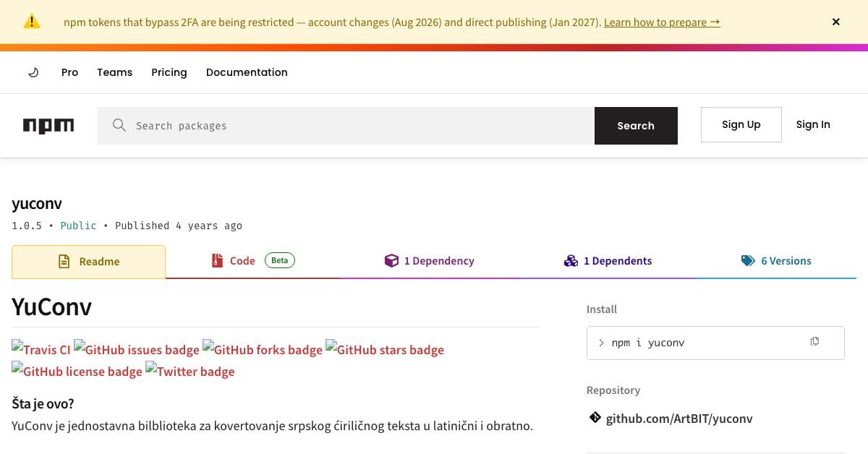Open the GitHub stars badge

(385, 349)
